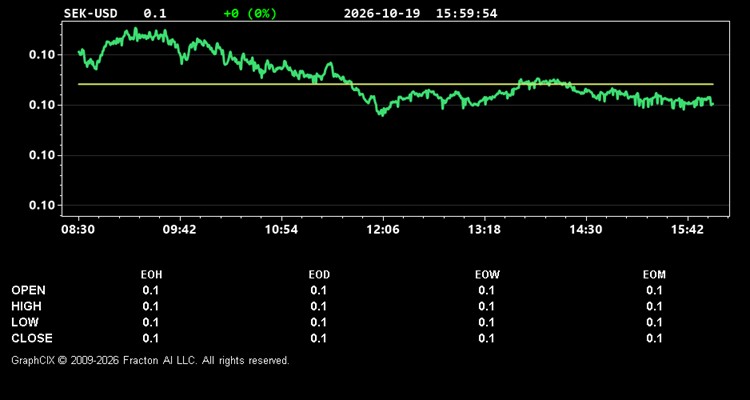Click the 10:54 time axis label
This screenshot has height=400, width=750.
[x=281, y=230]
